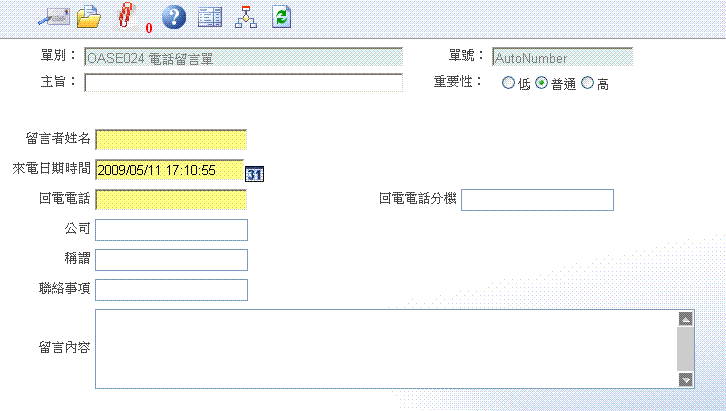This screenshot has height=411, width=726.
Task: Focus the 回電電話 yellow input field
Action: [171, 200]
